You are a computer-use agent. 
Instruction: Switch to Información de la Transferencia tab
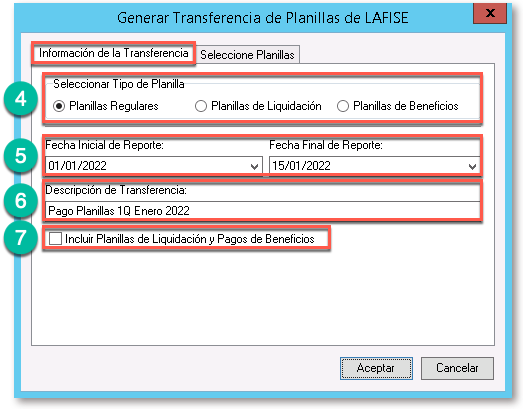(113, 53)
